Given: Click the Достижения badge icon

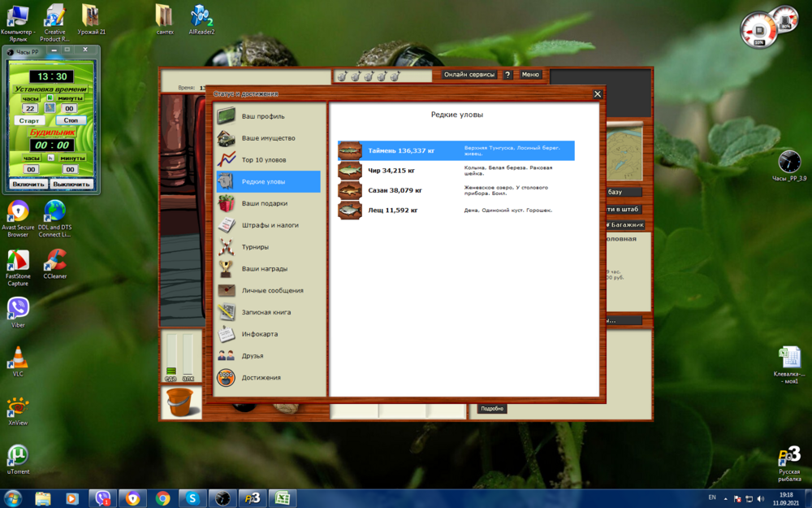Looking at the screenshot, I should click(227, 377).
